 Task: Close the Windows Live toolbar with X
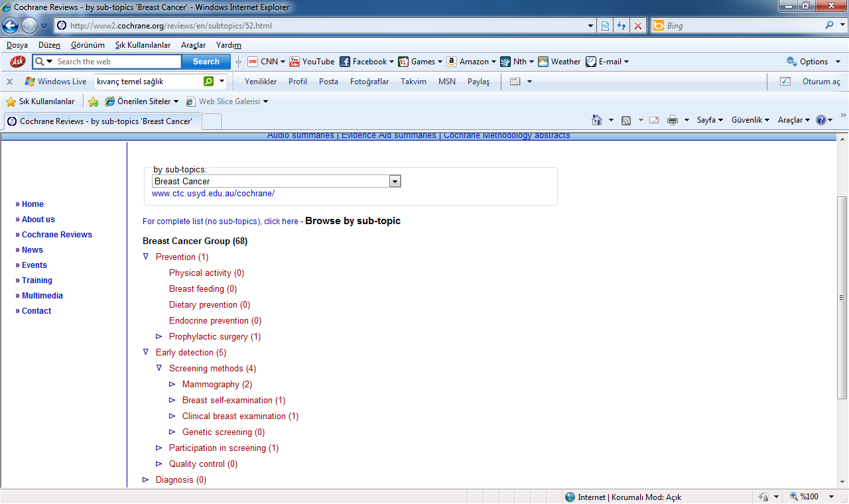click(x=9, y=82)
